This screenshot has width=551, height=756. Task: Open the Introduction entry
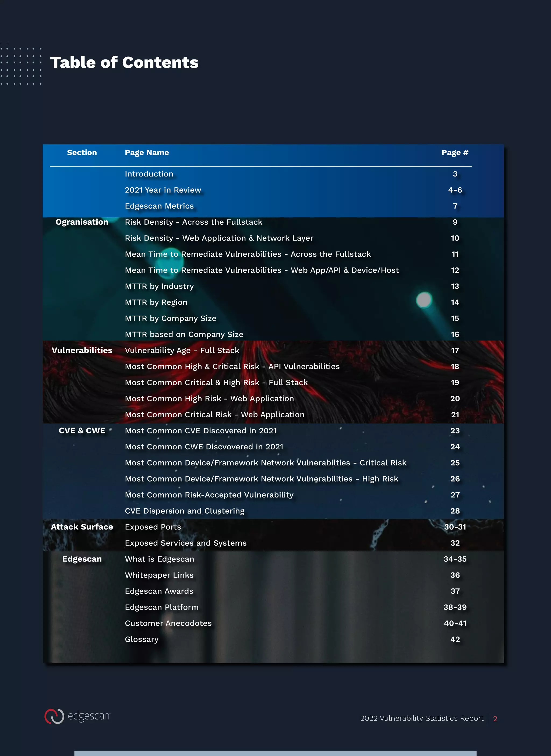point(149,174)
